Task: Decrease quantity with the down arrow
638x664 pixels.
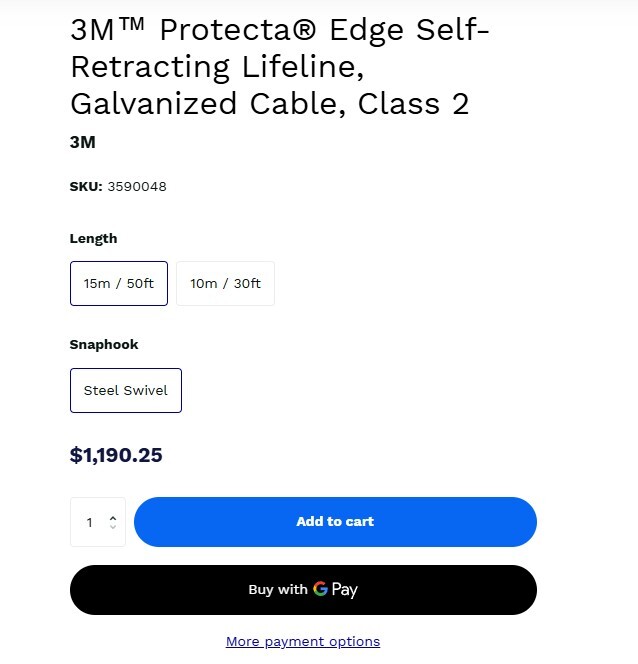Action: (113, 527)
